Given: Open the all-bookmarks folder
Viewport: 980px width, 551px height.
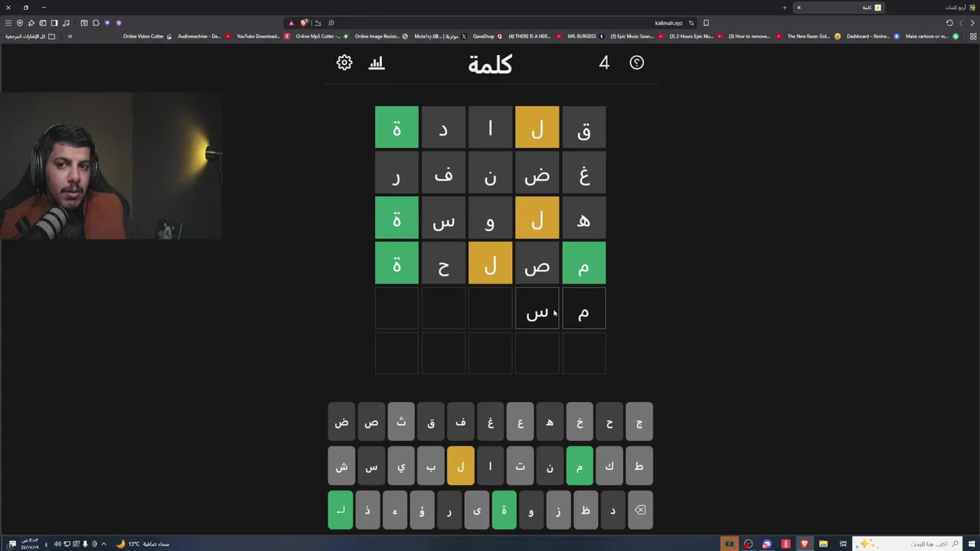Looking at the screenshot, I should point(30,36).
